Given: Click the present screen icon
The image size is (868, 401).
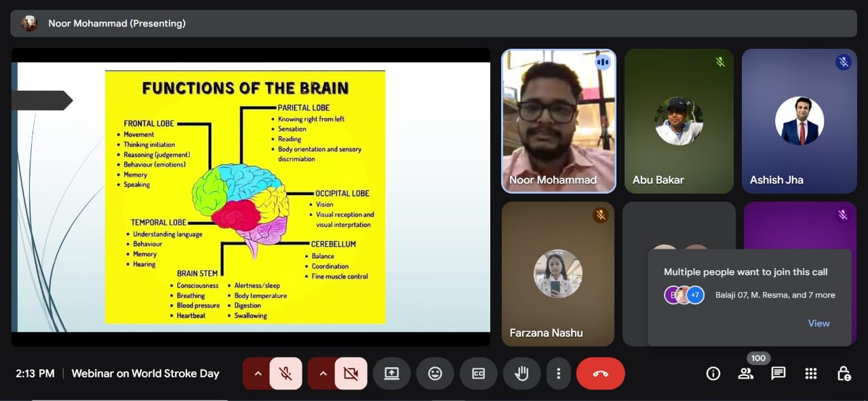Looking at the screenshot, I should coord(391,373).
